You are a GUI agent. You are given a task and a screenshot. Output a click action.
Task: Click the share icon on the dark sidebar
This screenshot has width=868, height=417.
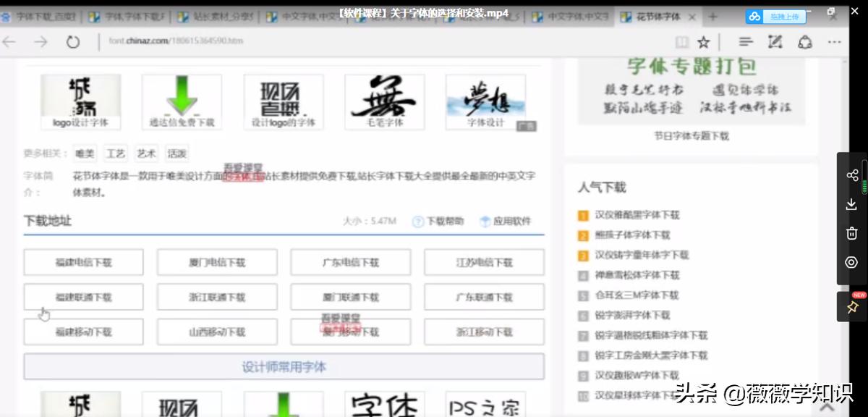click(x=852, y=174)
